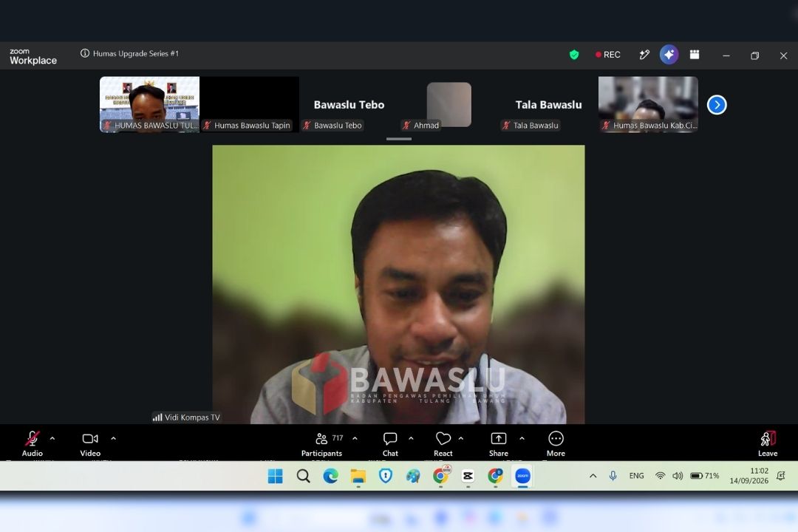The height and width of the screenshot is (532, 798).
Task: Select Ahmad's participant tile
Action: pos(449,104)
